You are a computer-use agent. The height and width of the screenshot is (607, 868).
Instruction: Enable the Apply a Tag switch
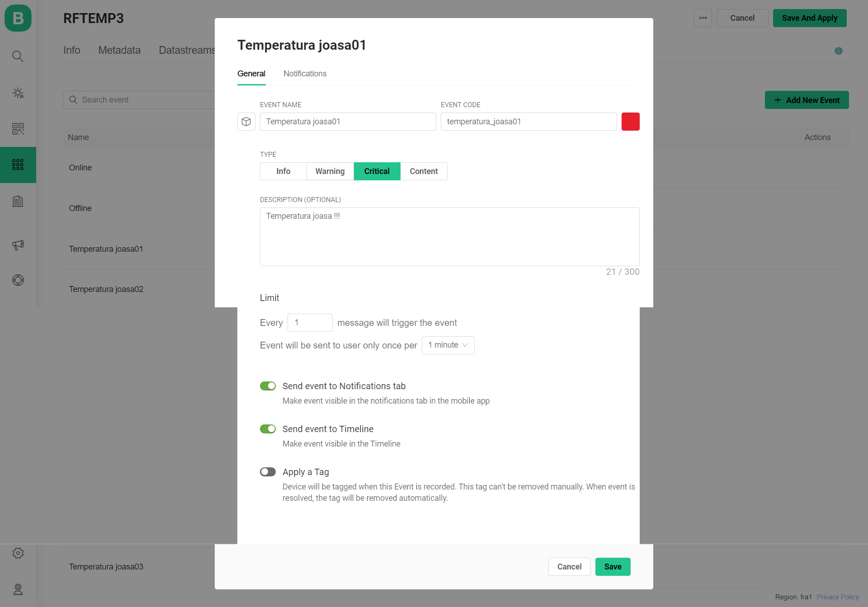pos(268,472)
